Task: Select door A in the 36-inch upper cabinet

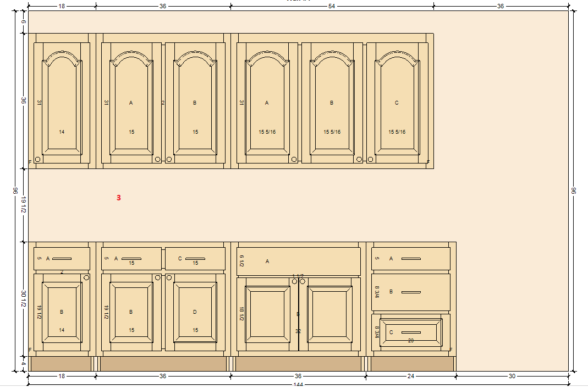Action: (131, 105)
